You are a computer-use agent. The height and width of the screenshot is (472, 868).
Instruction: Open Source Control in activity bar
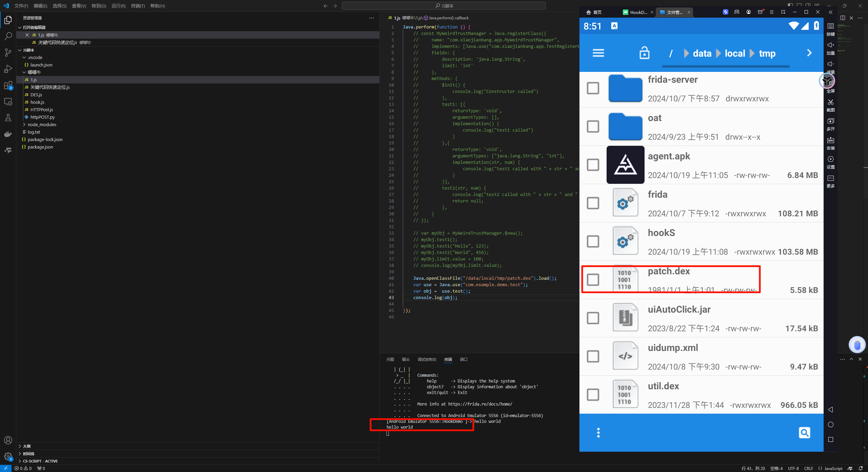coord(8,53)
